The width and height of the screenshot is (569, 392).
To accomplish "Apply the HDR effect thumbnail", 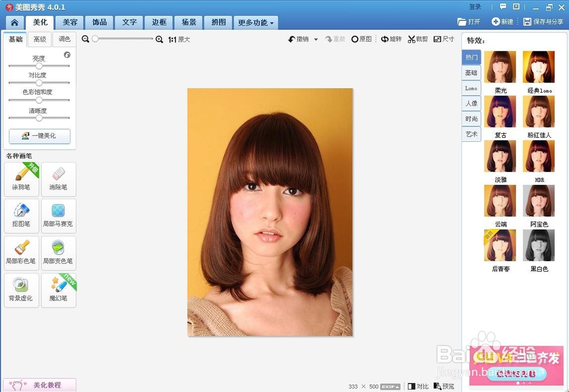I will pyautogui.click(x=539, y=156).
